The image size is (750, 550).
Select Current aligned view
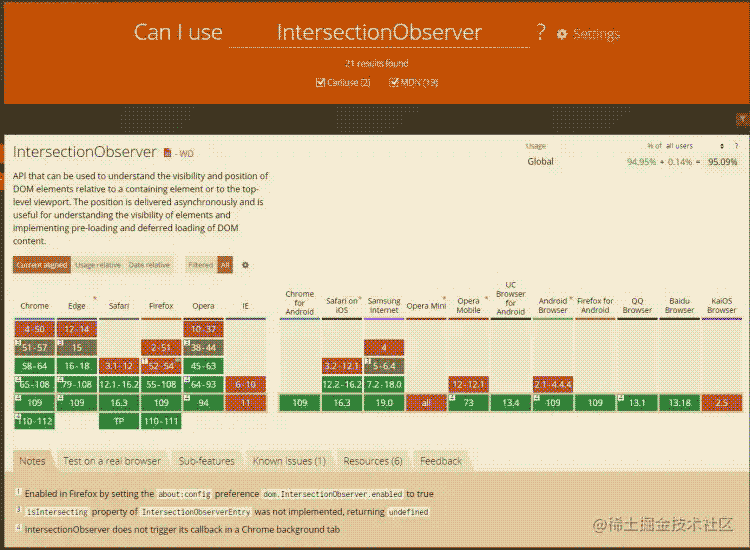[x=42, y=265]
